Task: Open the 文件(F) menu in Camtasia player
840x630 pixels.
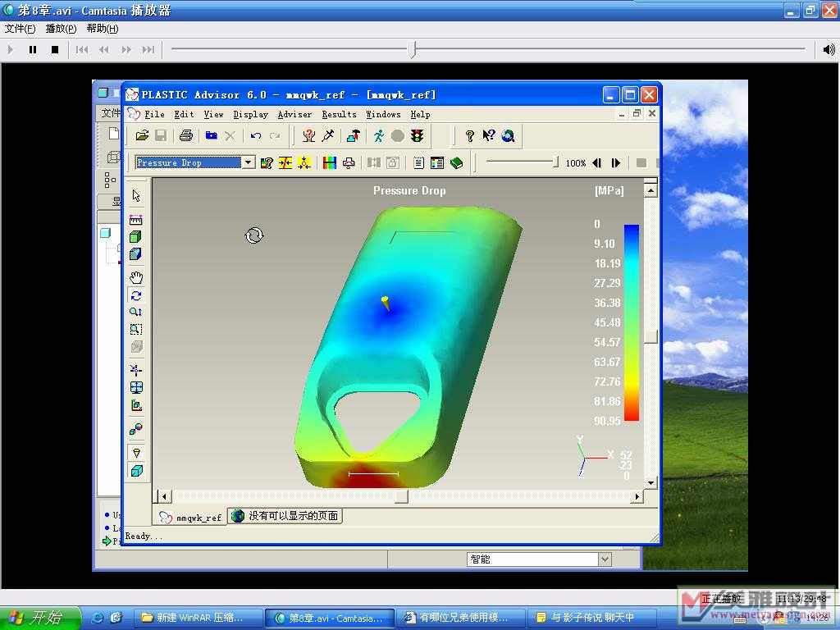Action: (x=20, y=29)
